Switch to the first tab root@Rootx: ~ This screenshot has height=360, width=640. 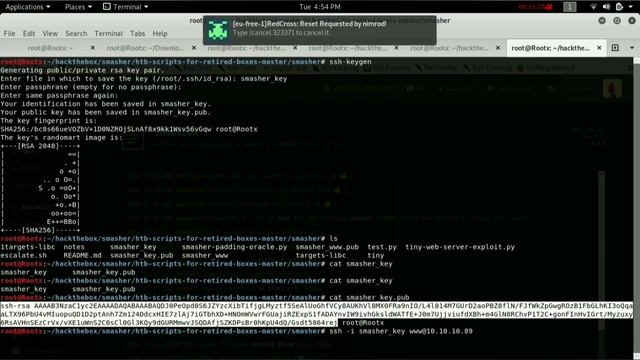coord(50,48)
